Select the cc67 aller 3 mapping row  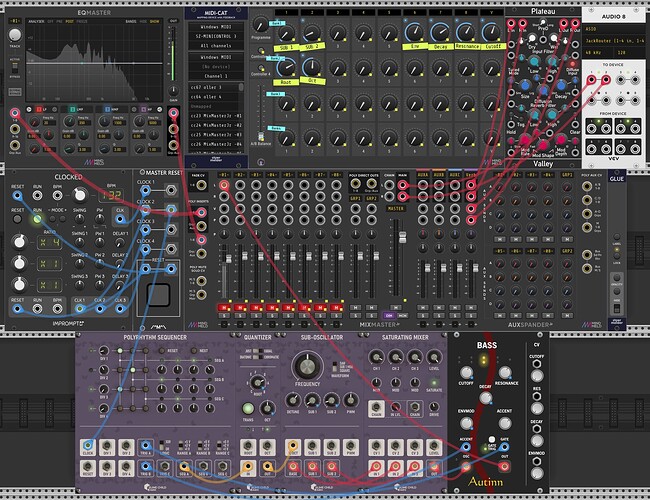213,87
